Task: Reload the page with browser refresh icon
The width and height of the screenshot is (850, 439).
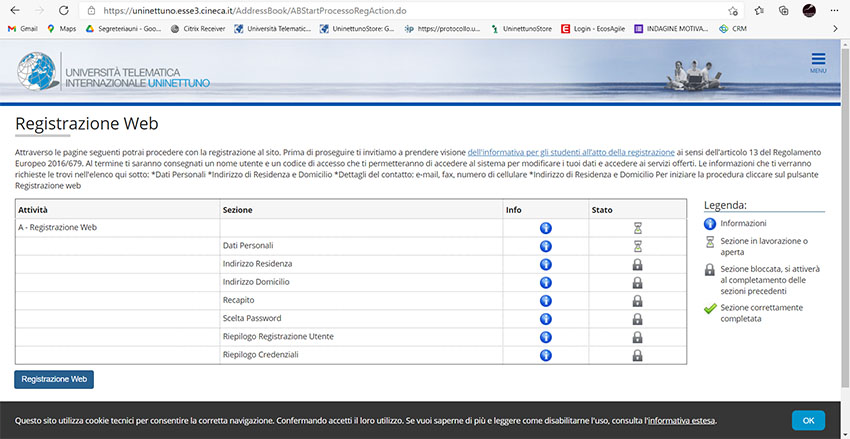Action: point(62,10)
